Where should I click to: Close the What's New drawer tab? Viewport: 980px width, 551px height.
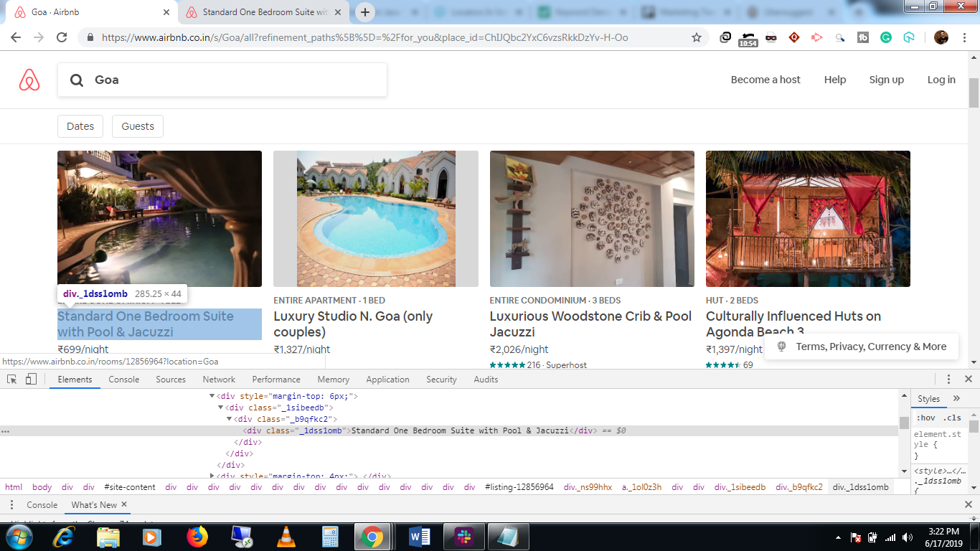tap(124, 504)
